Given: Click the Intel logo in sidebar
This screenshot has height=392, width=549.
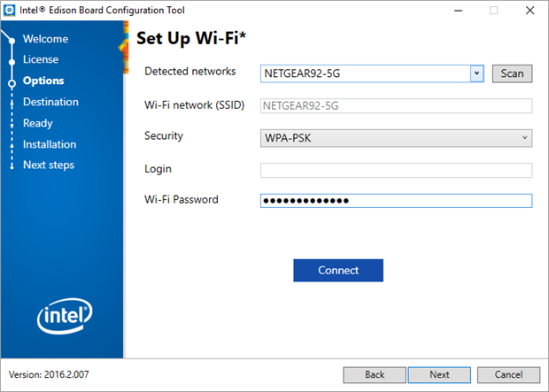Looking at the screenshot, I should 65,316.
